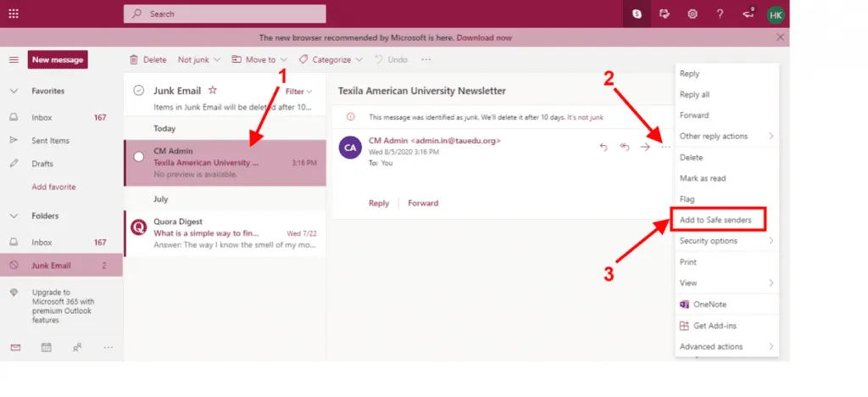Click the Undo toolbar button
The width and height of the screenshot is (868, 397).
point(392,59)
